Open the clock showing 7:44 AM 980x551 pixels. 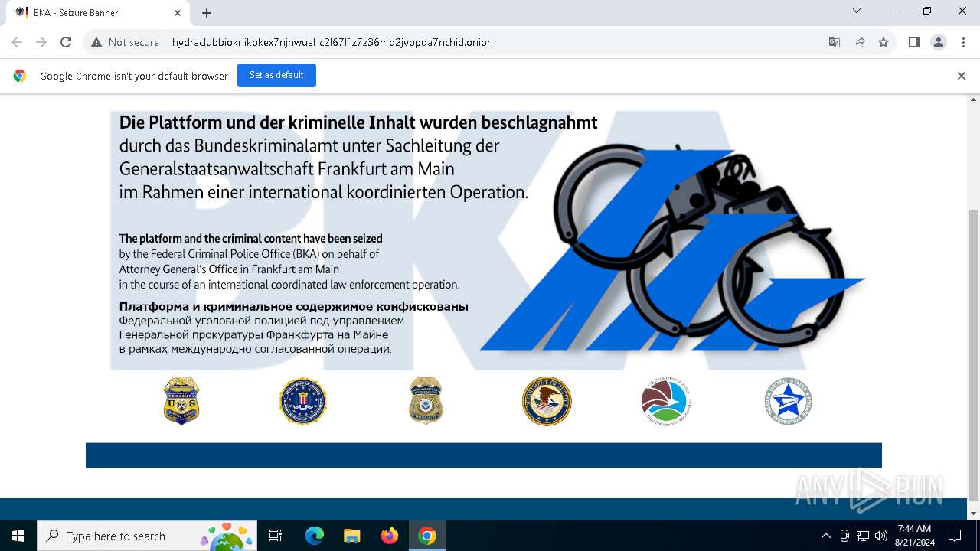tap(914, 536)
